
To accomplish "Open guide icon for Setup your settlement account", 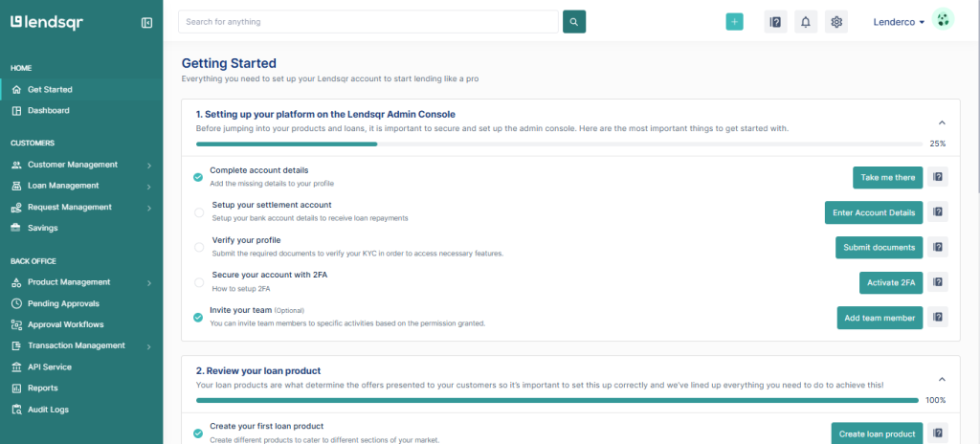I will coord(938,212).
